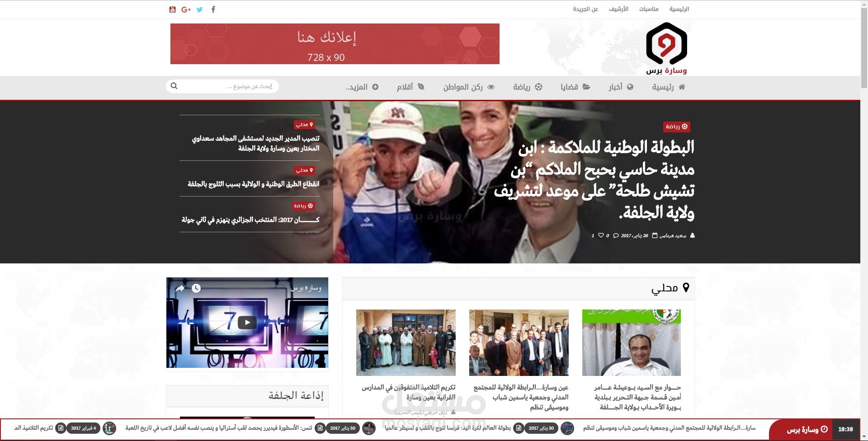This screenshot has height=441, width=868.
Task: Open the ركن المواطن navigation item
Action: (x=468, y=87)
